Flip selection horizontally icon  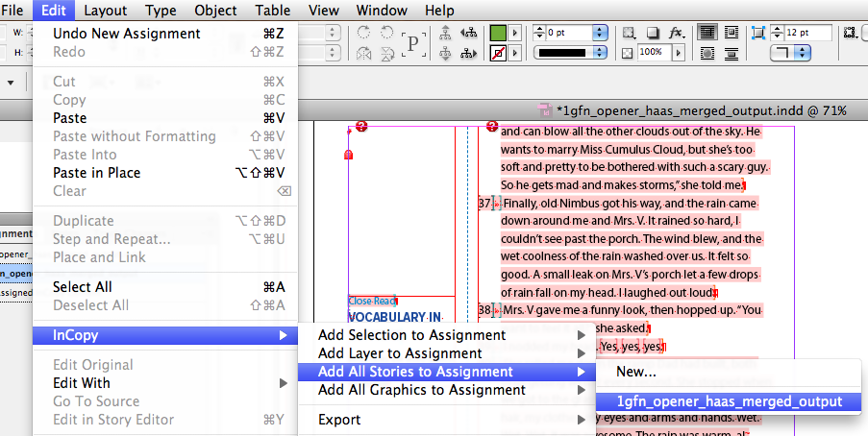[363, 54]
